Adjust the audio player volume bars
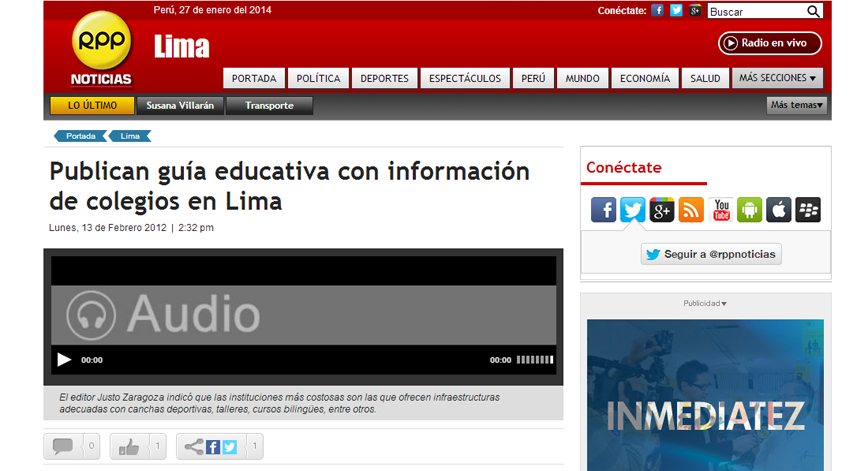The width and height of the screenshot is (850, 471). (535, 359)
